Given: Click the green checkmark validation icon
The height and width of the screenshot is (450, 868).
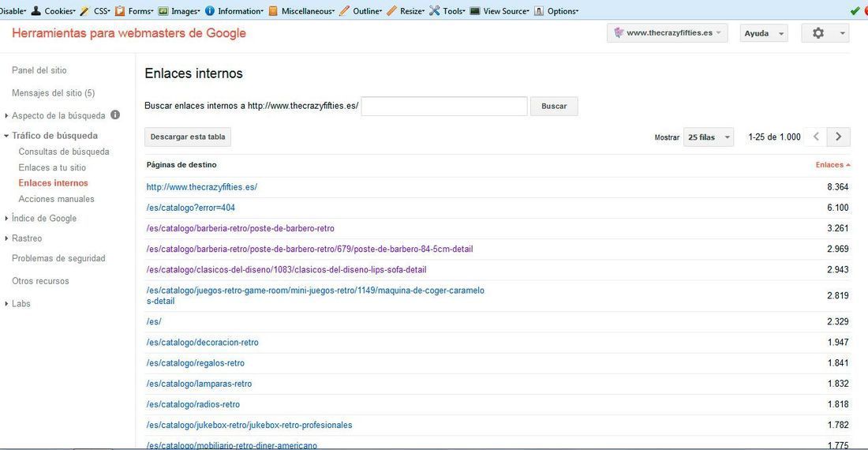Looking at the screenshot, I should [x=855, y=11].
